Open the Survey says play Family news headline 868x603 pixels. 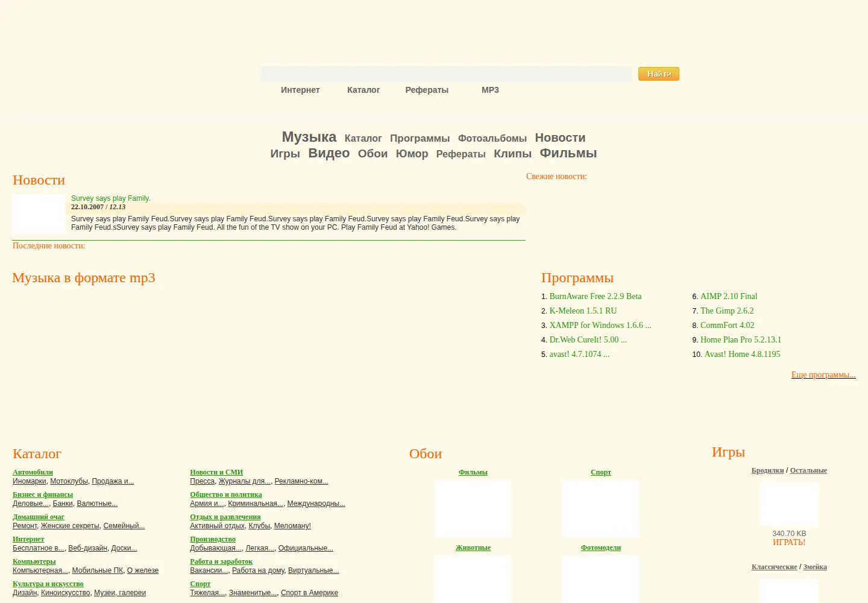(x=111, y=198)
